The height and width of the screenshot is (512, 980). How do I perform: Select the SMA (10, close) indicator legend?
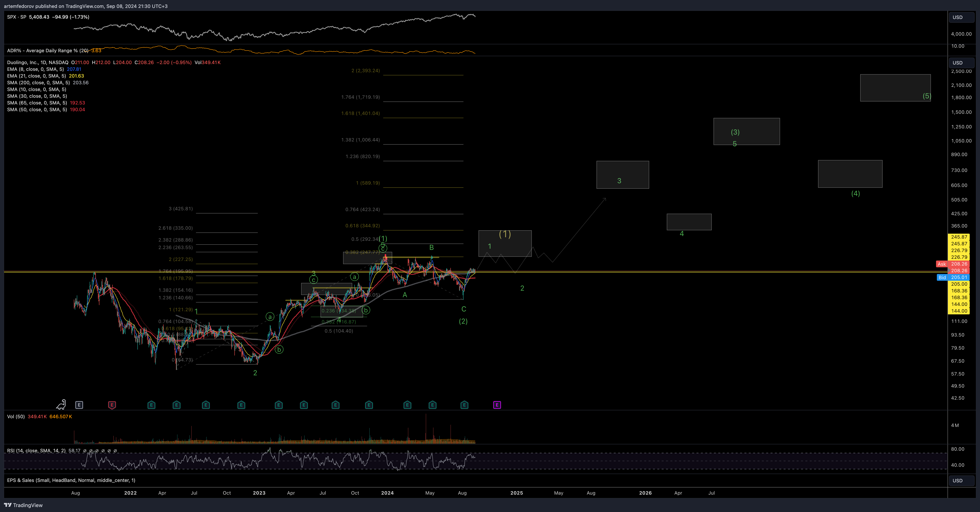tap(36, 89)
